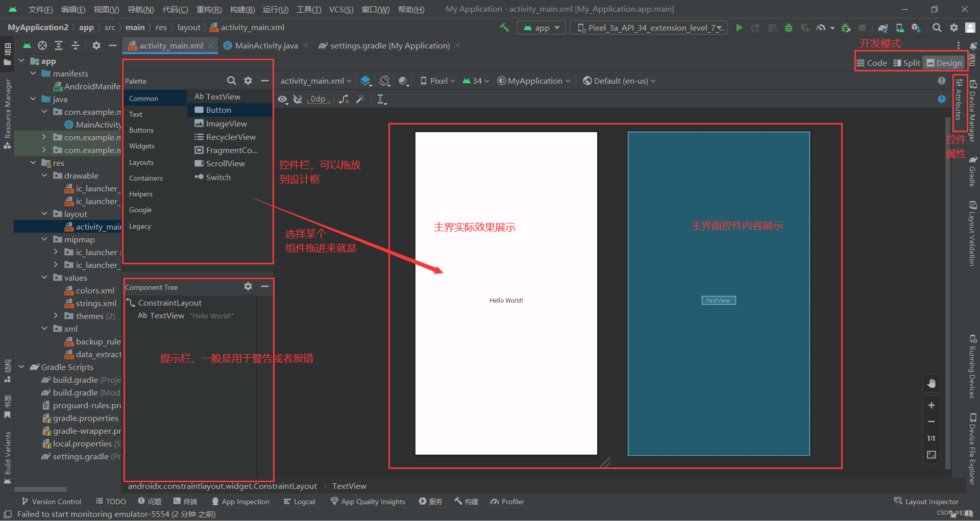Select Button in the Palette list
This screenshot has width=980, height=521.
coord(218,110)
